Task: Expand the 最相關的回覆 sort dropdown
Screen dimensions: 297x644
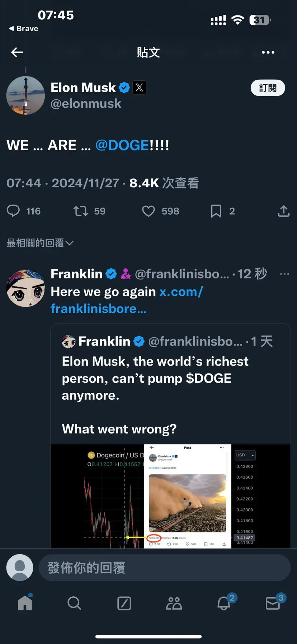Action: click(40, 243)
